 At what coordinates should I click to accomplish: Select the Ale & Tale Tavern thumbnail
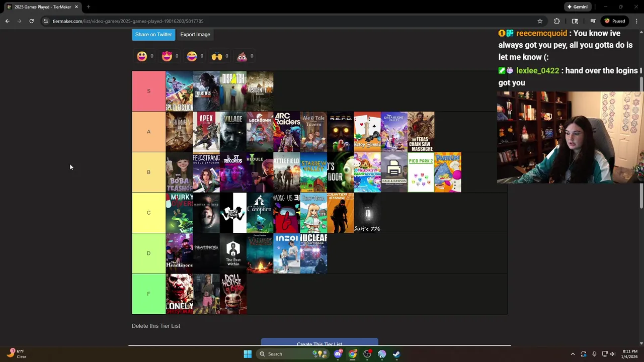coord(313,132)
